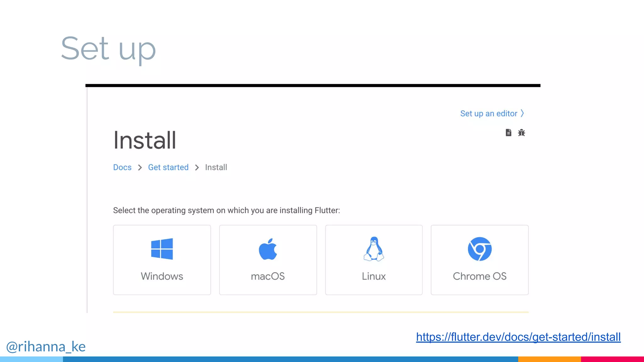This screenshot has height=362, width=644.
Task: Click the arrow beside Set up an editor
Action: [x=522, y=113]
